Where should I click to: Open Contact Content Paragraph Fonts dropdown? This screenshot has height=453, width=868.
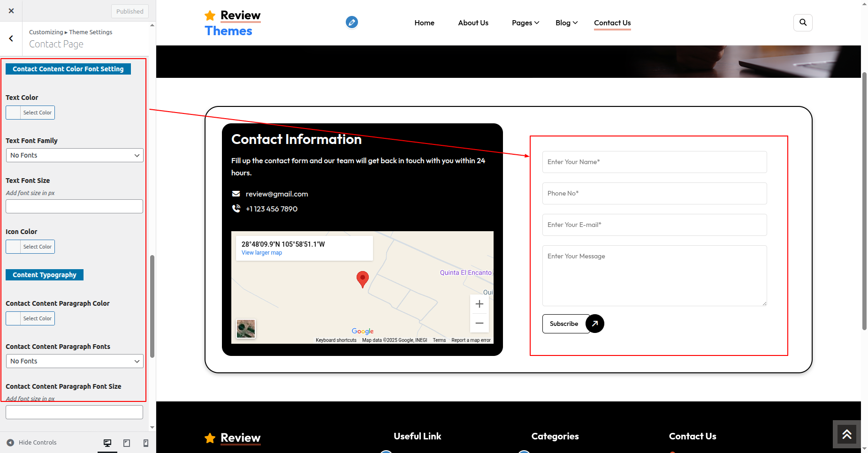coord(75,361)
